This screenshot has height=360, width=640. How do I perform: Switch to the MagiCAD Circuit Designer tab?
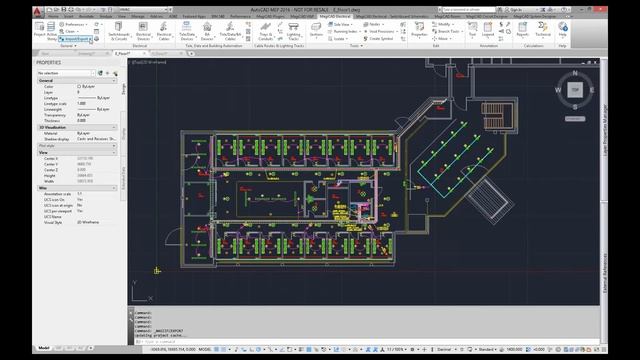pos(487,16)
